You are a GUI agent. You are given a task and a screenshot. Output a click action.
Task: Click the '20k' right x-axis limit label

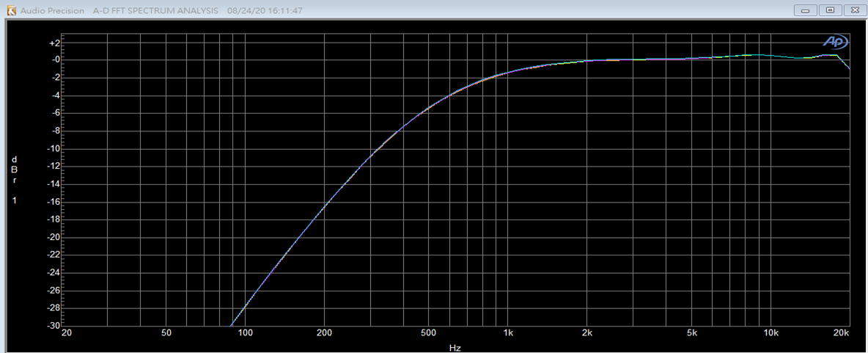click(x=842, y=333)
